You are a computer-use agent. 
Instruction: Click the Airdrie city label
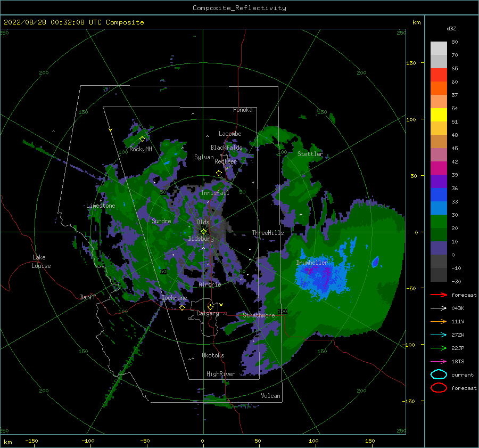(210, 284)
